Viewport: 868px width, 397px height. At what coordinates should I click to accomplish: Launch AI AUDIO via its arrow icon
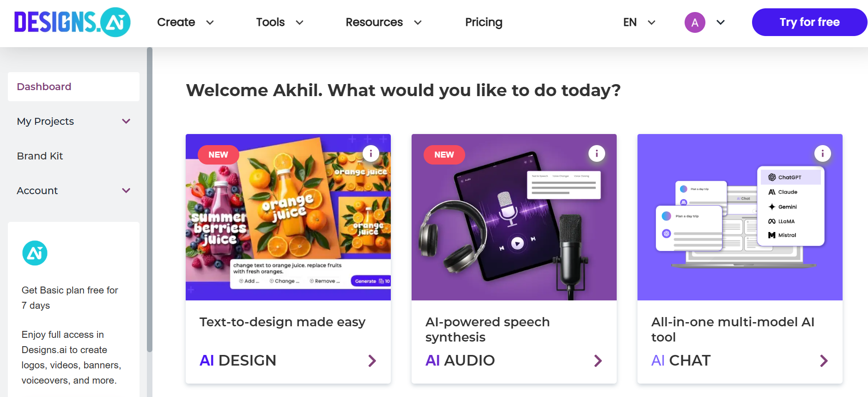(598, 360)
